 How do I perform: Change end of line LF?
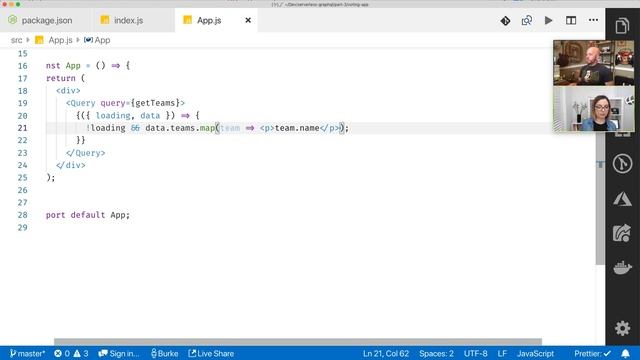(502, 353)
